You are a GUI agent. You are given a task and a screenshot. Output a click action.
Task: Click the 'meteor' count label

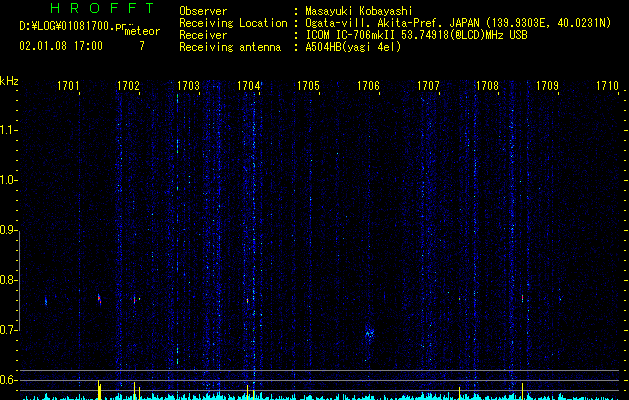point(142,31)
